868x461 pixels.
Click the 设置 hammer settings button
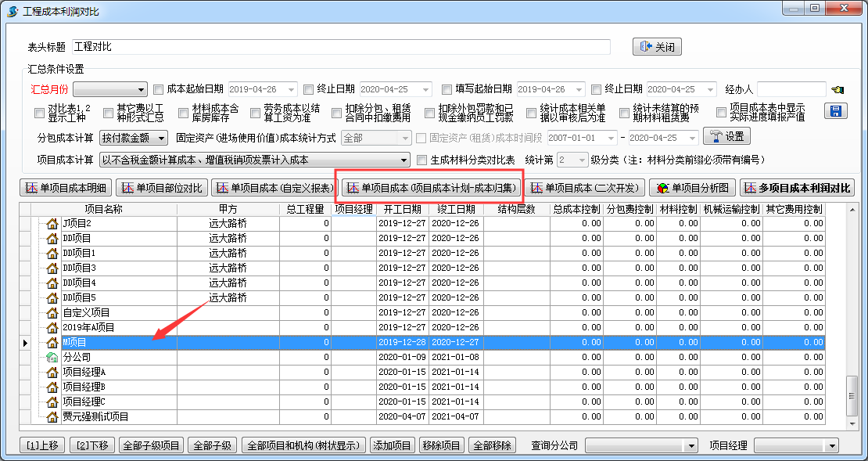pyautogui.click(x=726, y=137)
